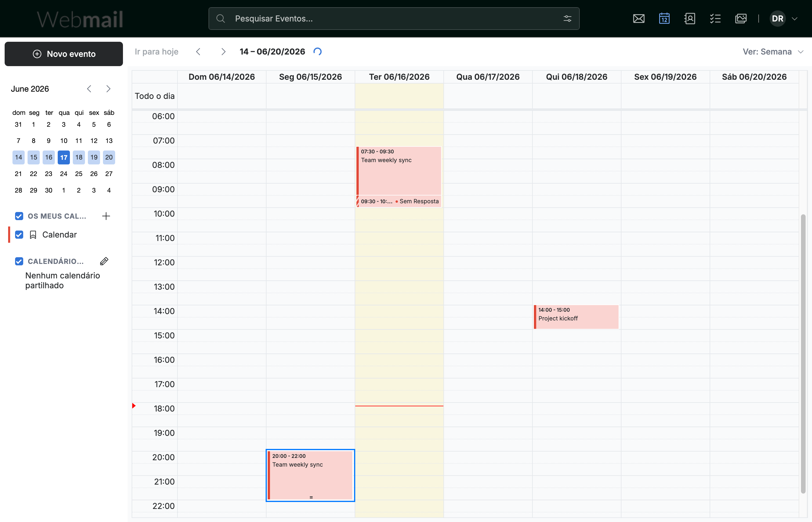Click the Calendar label in sidebar
Image resolution: width=812 pixels, height=522 pixels.
[x=60, y=235]
